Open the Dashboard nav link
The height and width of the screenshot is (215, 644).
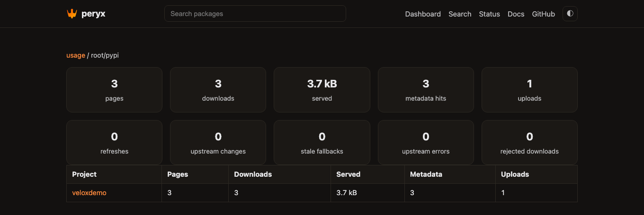tap(423, 14)
